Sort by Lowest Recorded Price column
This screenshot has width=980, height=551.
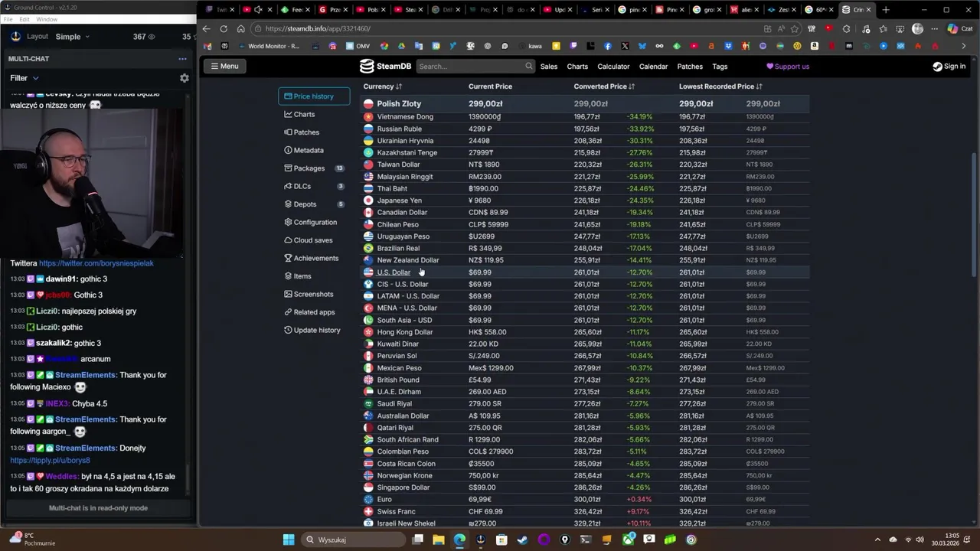721,86
